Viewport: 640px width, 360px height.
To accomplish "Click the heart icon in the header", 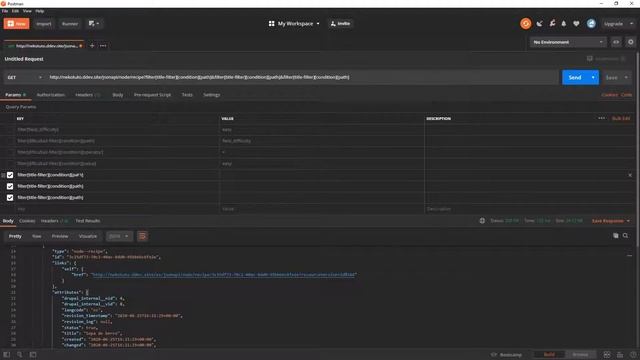I will pos(576,24).
